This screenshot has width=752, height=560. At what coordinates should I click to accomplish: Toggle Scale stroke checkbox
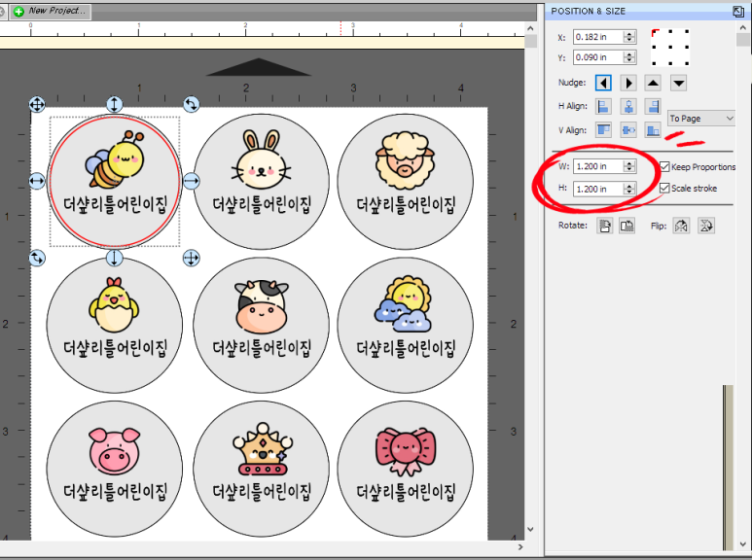pyautogui.click(x=664, y=188)
